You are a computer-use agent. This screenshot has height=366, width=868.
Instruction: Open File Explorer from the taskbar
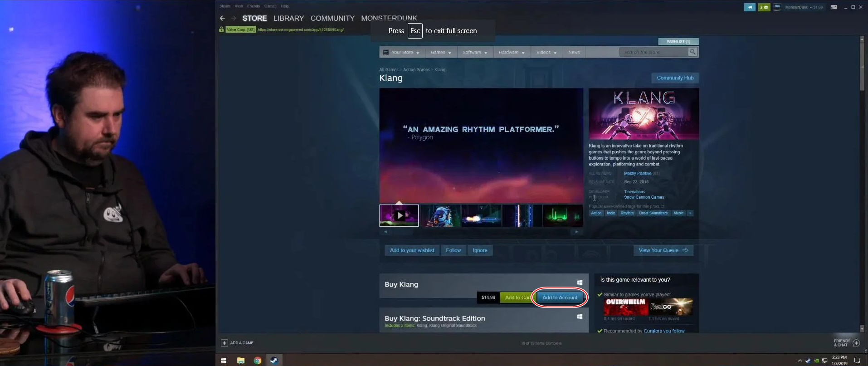tap(241, 361)
